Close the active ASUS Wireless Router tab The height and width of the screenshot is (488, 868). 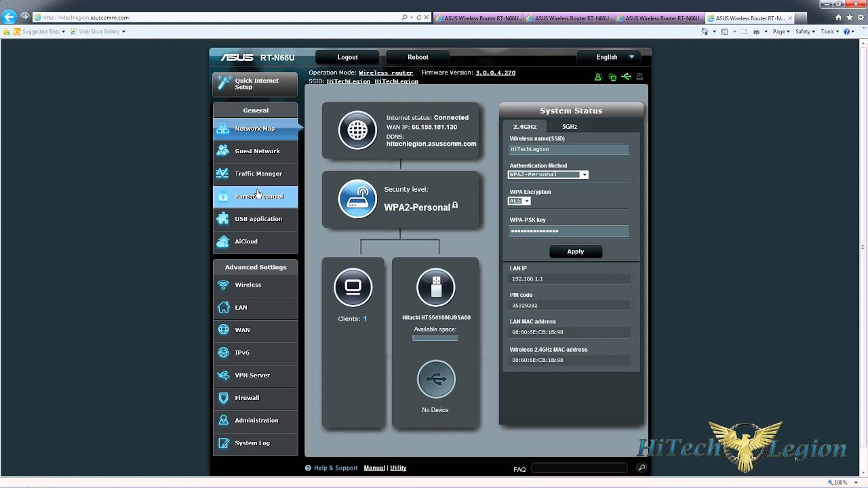(790, 18)
